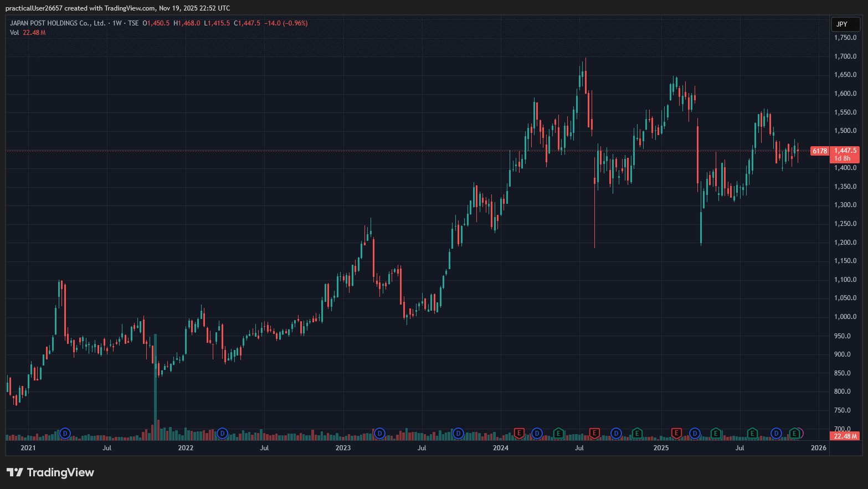Click the 1,700.0 level on price scale
This screenshot has width=868, height=489.
[x=845, y=56]
